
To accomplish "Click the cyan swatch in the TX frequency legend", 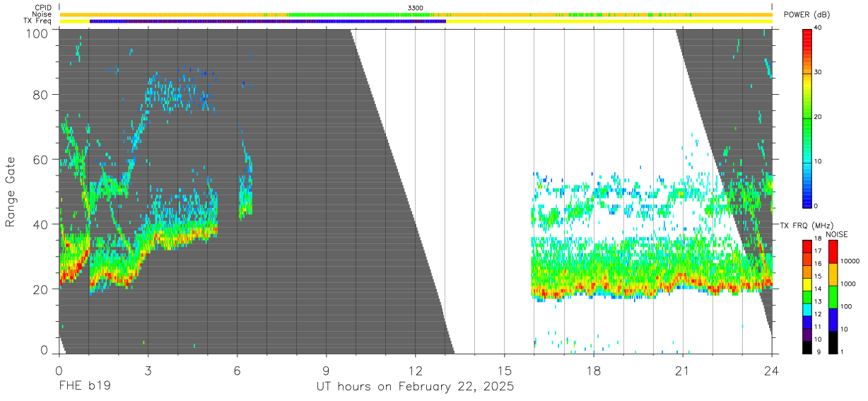I will pos(807,308).
